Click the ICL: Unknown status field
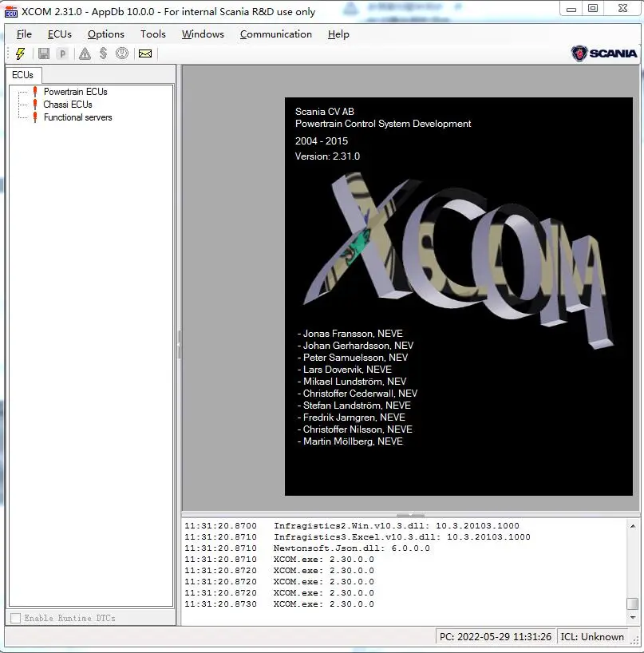 point(592,637)
